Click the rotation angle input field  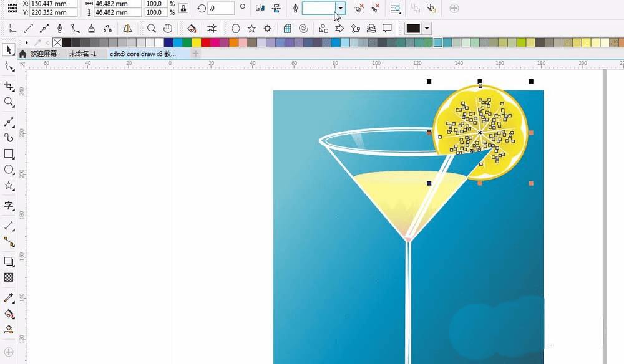pos(220,8)
